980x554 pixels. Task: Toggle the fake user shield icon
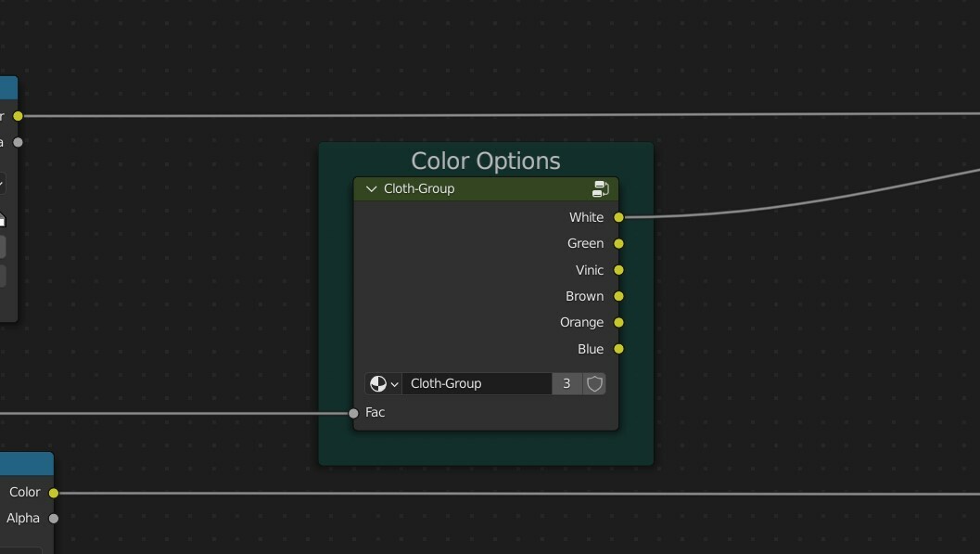point(594,384)
